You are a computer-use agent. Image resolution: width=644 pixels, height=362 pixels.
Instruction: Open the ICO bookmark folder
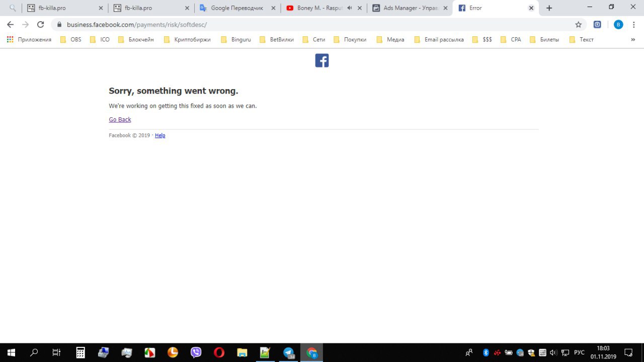coord(100,39)
